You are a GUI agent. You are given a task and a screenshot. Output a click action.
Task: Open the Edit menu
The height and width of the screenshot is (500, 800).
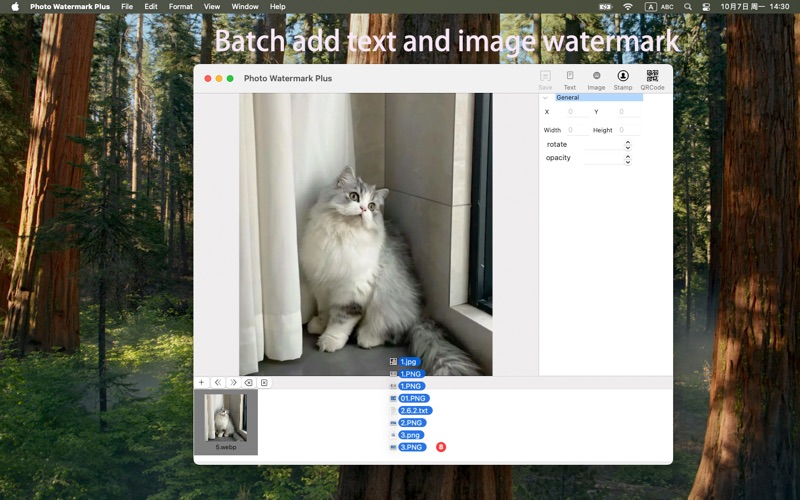click(151, 7)
